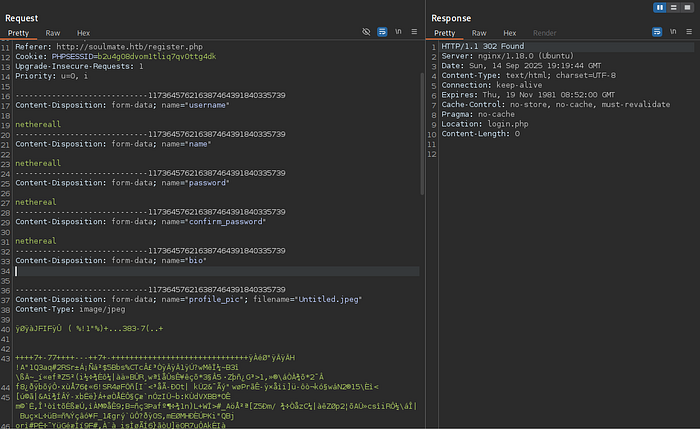Place cursor on empty bio value line 34
The height and width of the screenshot is (430, 700).
pyautogui.click(x=217, y=271)
